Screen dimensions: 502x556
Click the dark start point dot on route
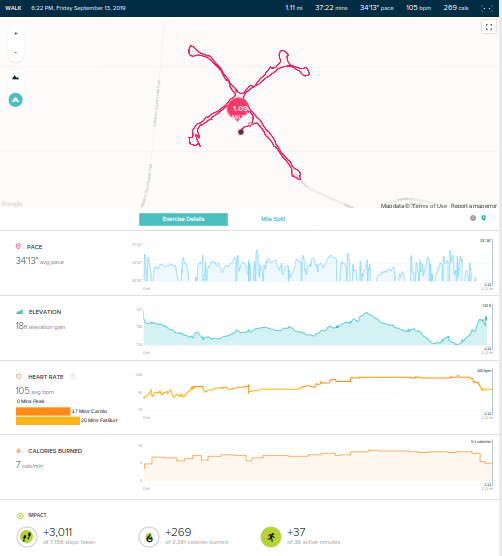[x=241, y=132]
